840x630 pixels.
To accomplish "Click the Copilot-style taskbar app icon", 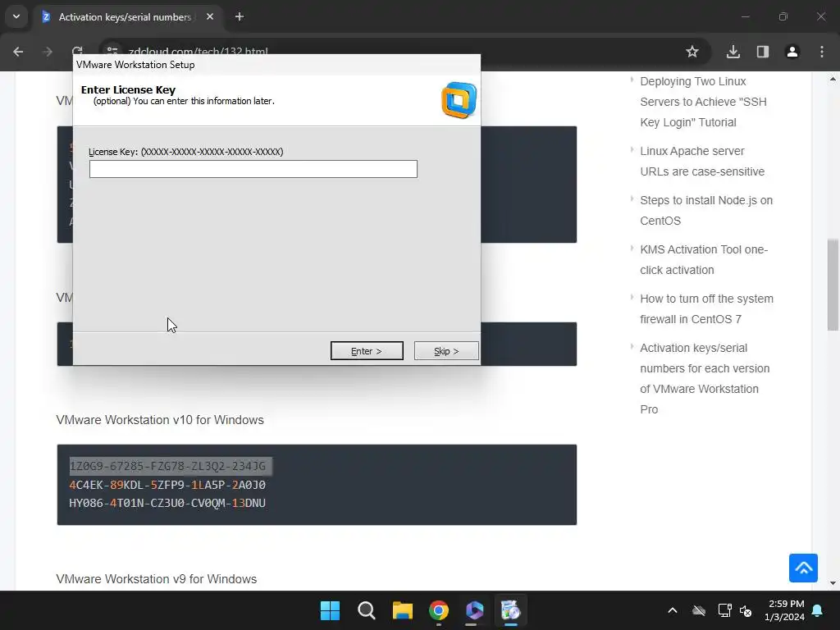I will (475, 610).
